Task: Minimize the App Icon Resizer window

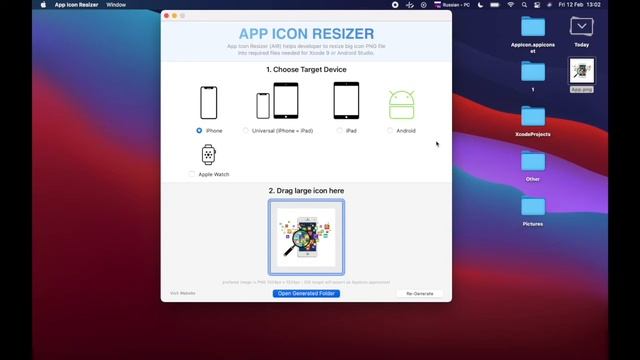Action: [174, 16]
